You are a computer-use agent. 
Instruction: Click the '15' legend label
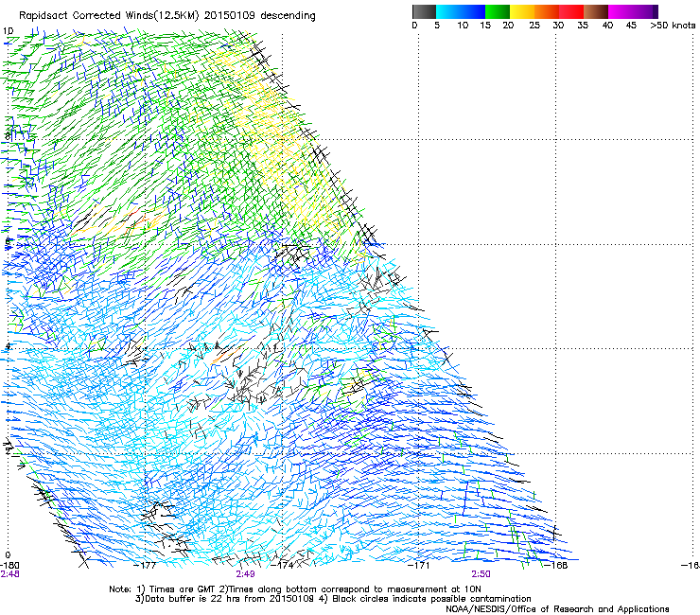(x=485, y=26)
